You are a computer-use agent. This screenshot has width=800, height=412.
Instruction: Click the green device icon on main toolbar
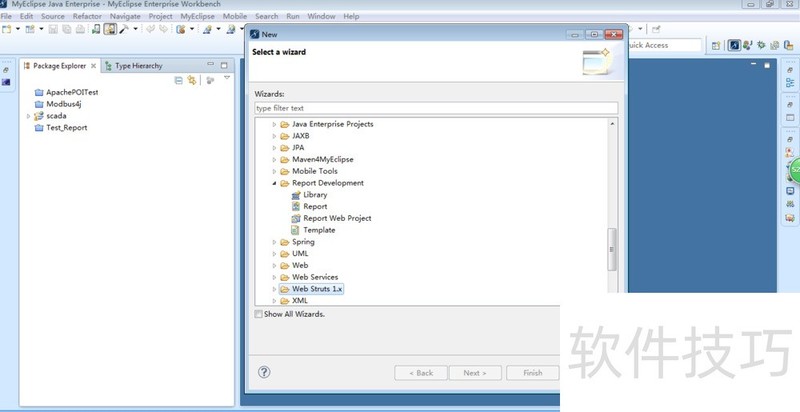click(96, 29)
